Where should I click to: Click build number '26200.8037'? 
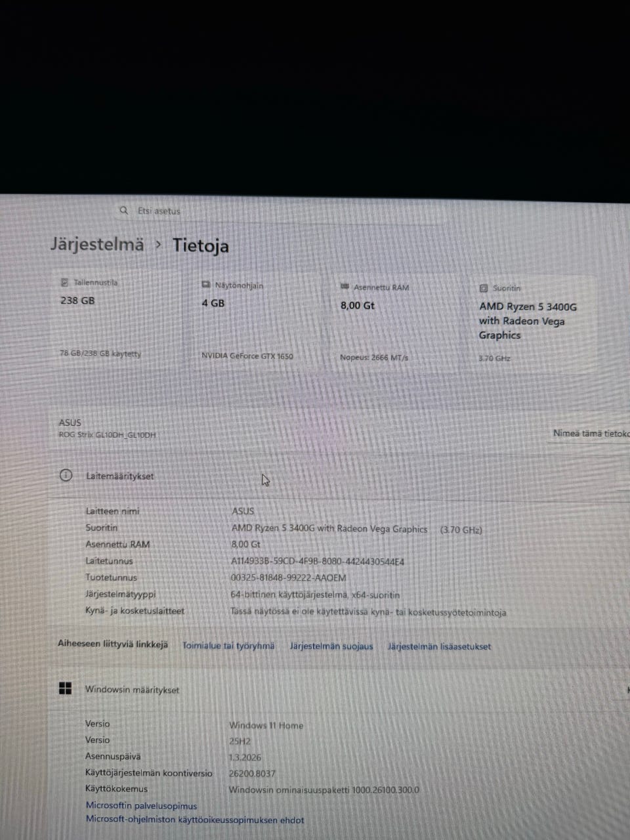pos(252,774)
